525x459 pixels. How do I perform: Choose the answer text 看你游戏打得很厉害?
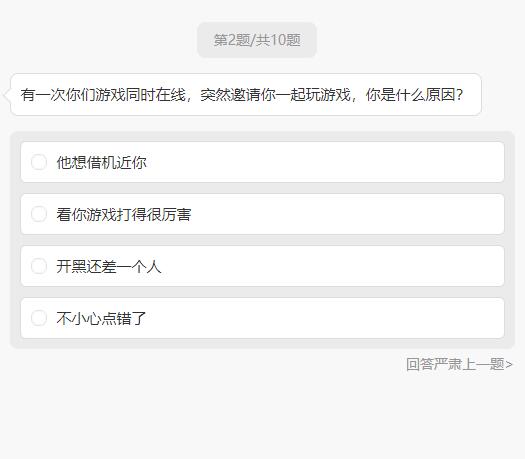pos(124,214)
